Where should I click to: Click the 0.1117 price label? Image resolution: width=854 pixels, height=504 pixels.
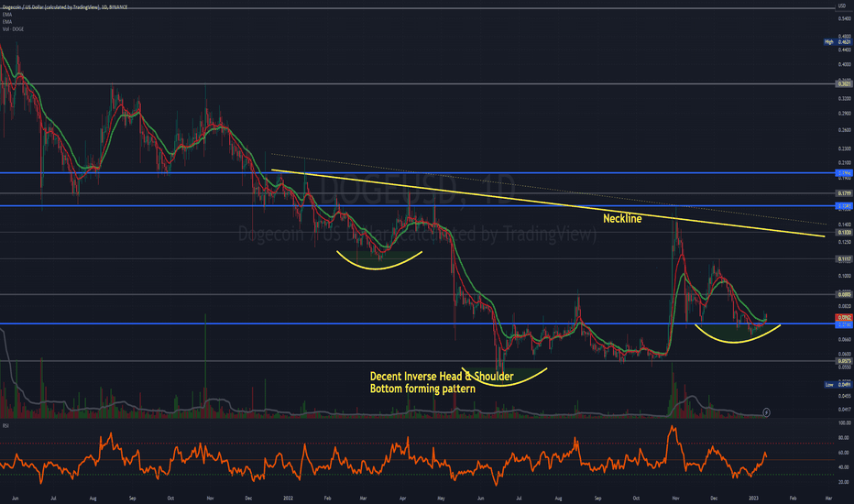point(844,259)
